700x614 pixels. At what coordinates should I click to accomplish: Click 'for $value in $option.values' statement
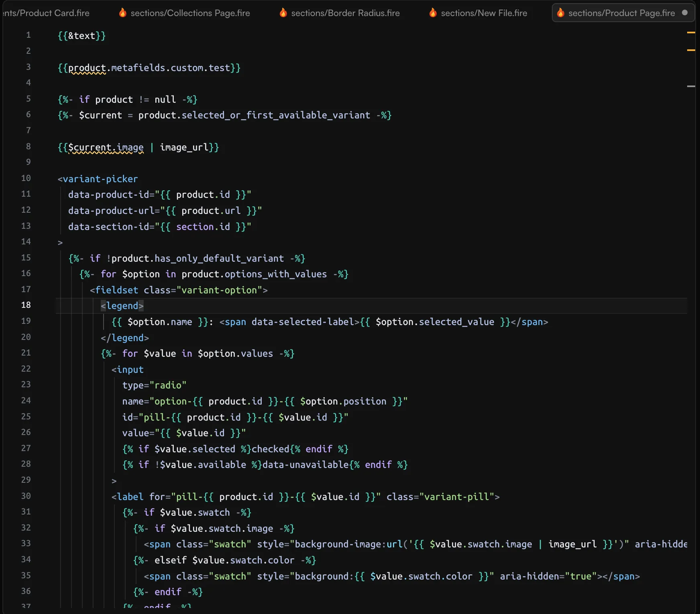[197, 354]
